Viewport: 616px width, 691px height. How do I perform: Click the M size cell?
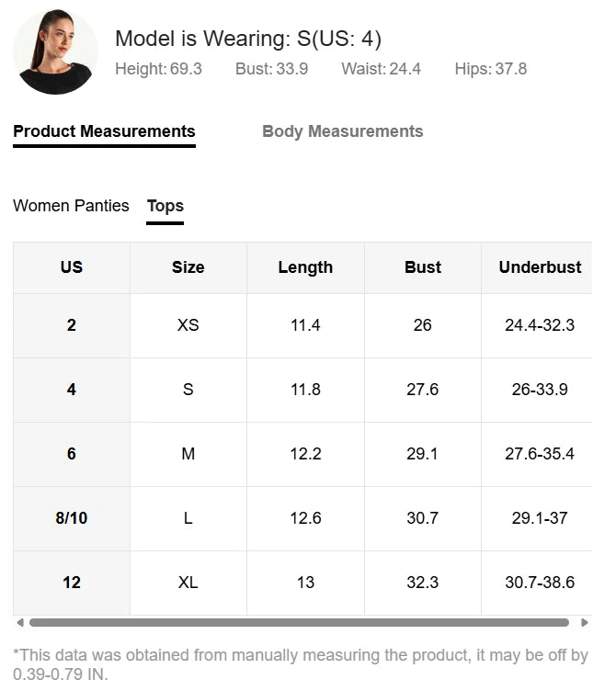[x=188, y=454]
